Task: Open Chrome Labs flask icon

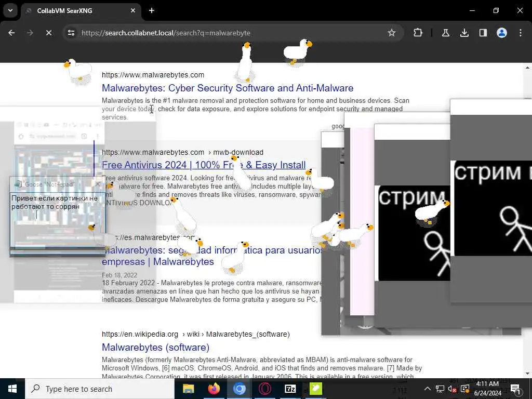Action: pos(445,33)
